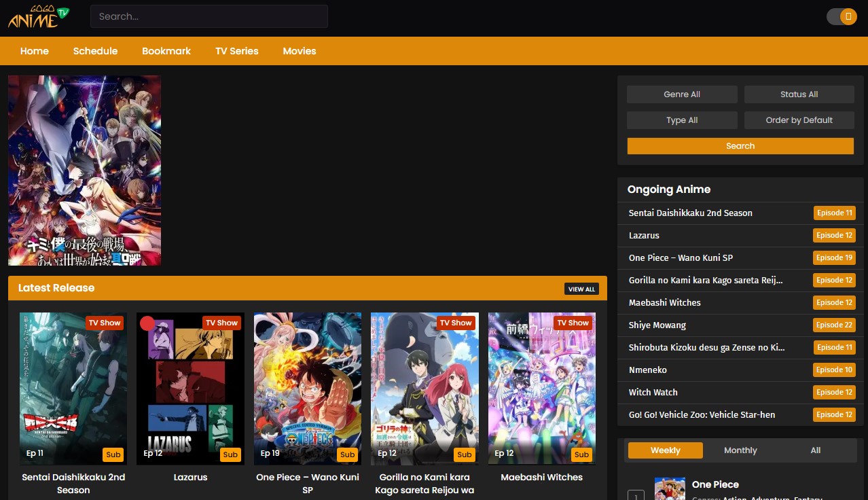868x500 pixels.
Task: Click Episode 12 badge next to Lazarus
Action: [835, 235]
